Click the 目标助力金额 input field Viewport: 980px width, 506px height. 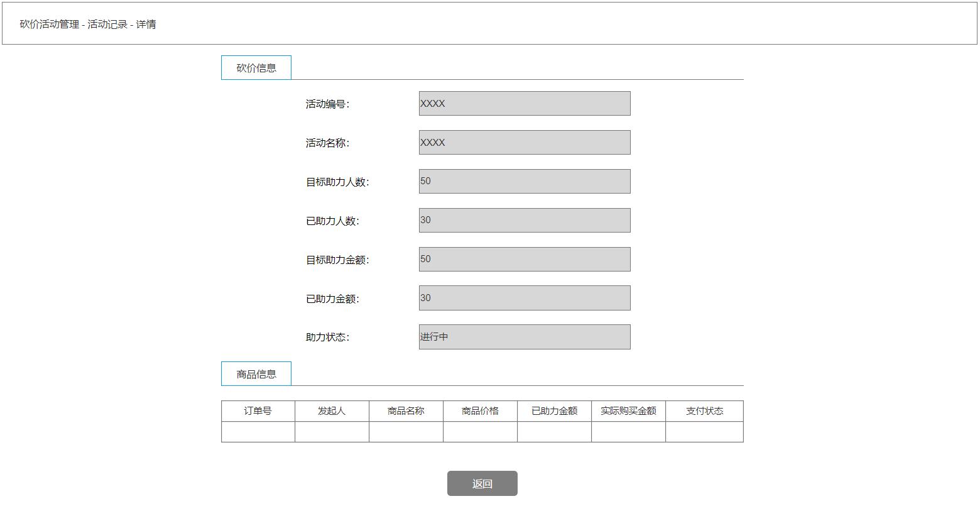tap(525, 259)
